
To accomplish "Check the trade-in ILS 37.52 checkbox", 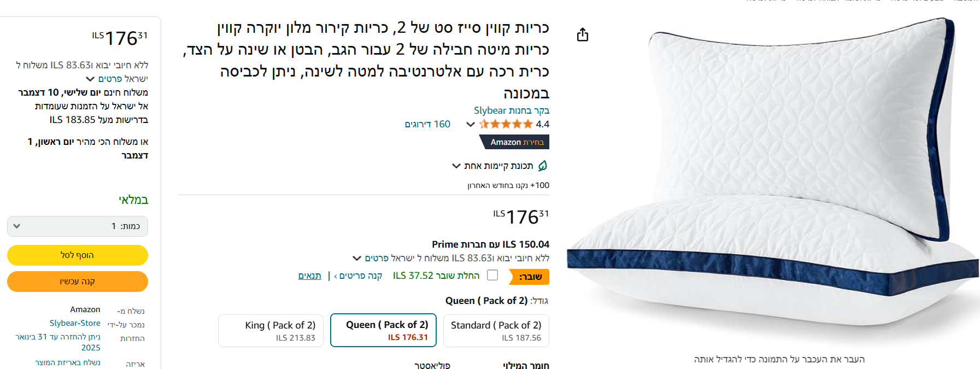I will coord(492,275).
